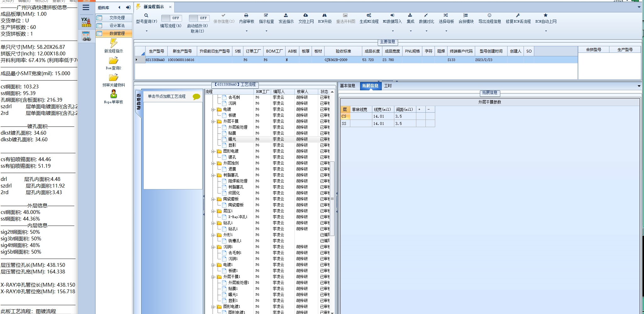644x314 pixels.
Task: Click 数据对比 compare icon
Action: pyautogui.click(x=426, y=15)
